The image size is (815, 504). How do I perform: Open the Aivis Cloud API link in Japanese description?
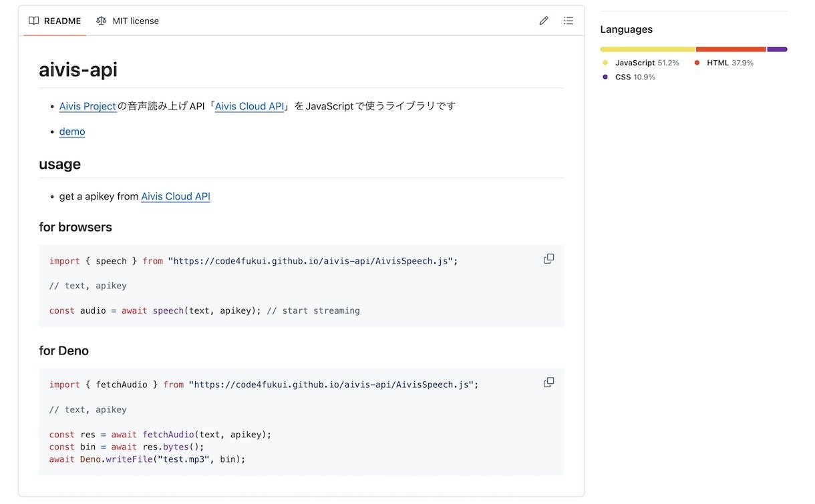pyautogui.click(x=250, y=106)
